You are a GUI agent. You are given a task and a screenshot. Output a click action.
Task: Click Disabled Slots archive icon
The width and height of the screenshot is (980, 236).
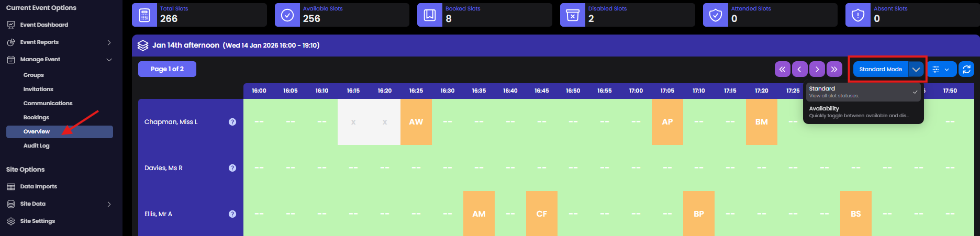(573, 15)
